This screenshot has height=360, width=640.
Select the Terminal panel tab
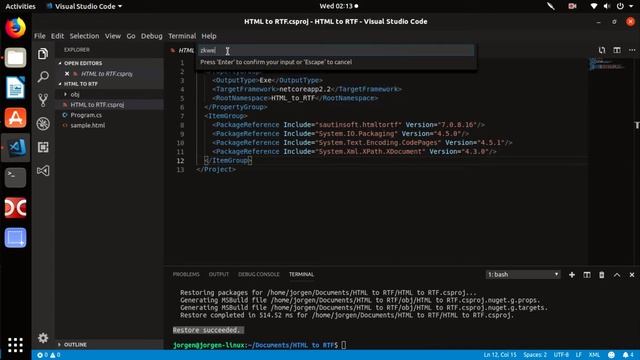(301, 274)
